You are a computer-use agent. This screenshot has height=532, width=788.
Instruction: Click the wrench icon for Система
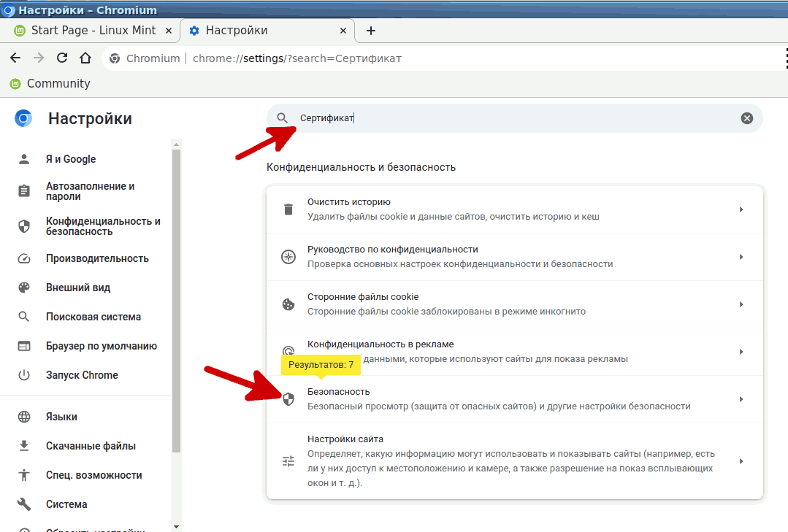[23, 504]
